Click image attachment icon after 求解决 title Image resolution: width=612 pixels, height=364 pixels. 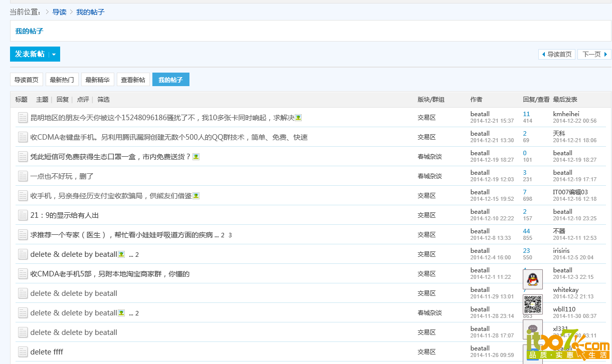click(x=298, y=118)
